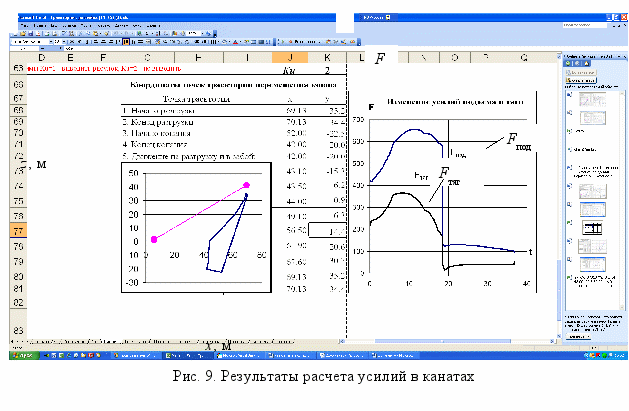Click the orange highlighted formatting toolbar button
The height and width of the screenshot is (411, 629).
pyautogui.click(x=126, y=42)
